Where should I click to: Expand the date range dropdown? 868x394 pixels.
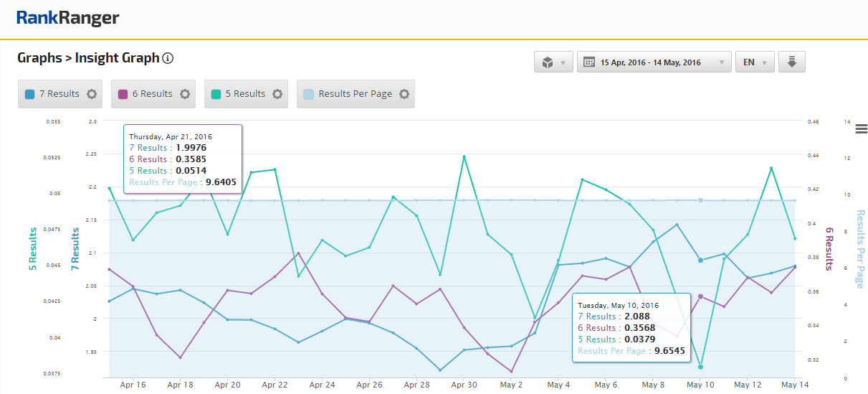click(721, 62)
